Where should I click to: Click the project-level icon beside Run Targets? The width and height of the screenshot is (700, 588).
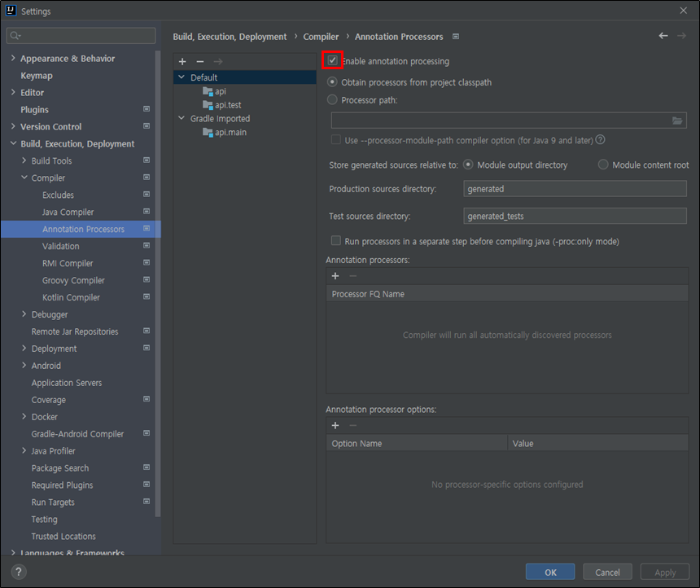coord(147,502)
